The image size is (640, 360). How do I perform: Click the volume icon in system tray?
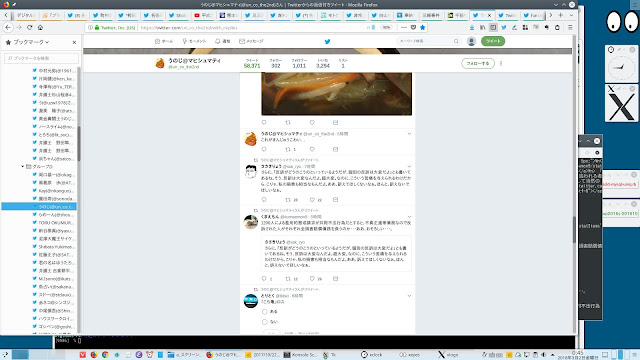[x=543, y=355]
